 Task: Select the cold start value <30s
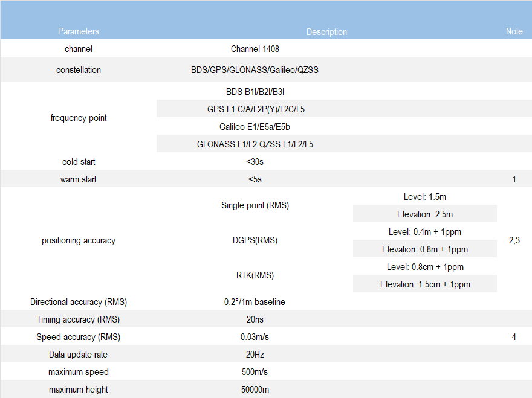pos(255,162)
